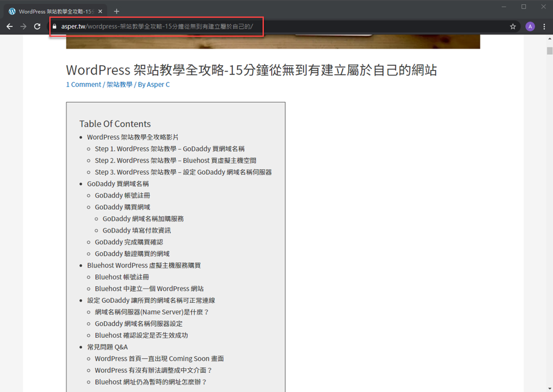Screen dimensions: 553x392
Task: View site info via the padlock icon
Action: (x=54, y=26)
